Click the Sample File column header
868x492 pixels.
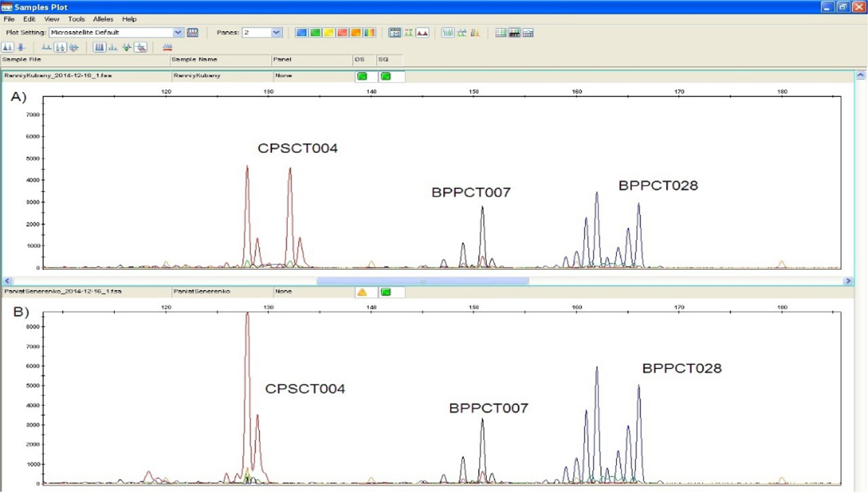click(x=85, y=59)
